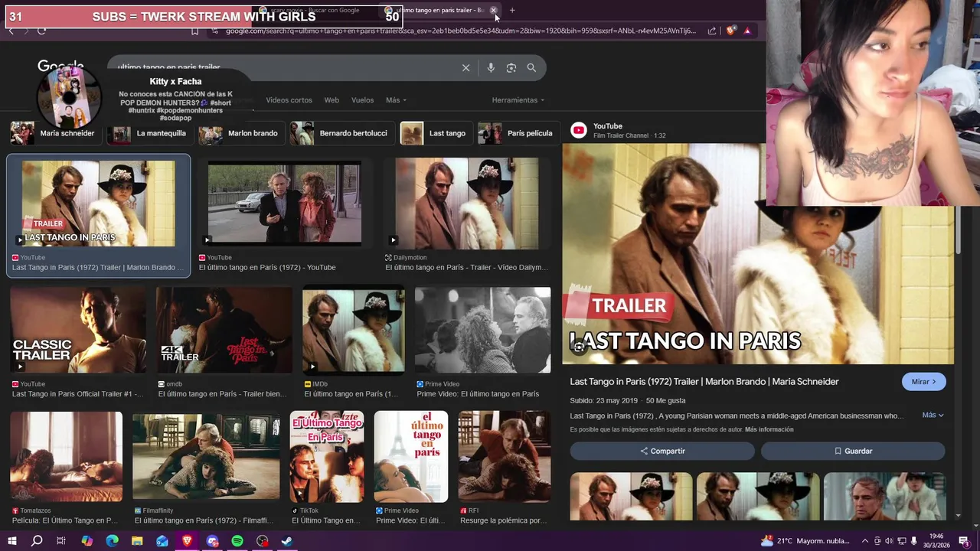980x551 pixels.
Task: Click the Compartir button
Action: click(662, 451)
